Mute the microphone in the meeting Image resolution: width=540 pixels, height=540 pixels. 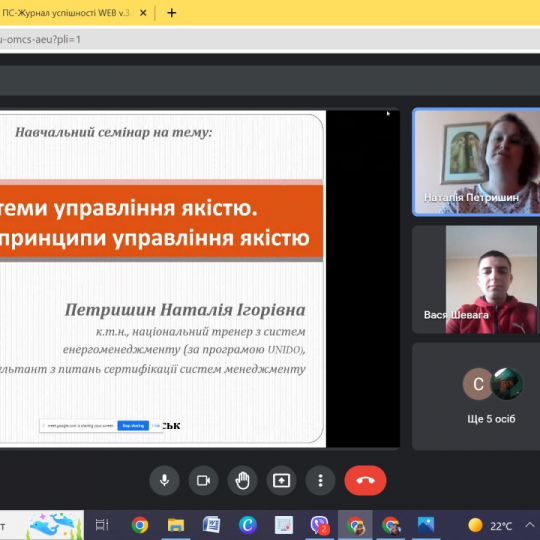(x=164, y=480)
